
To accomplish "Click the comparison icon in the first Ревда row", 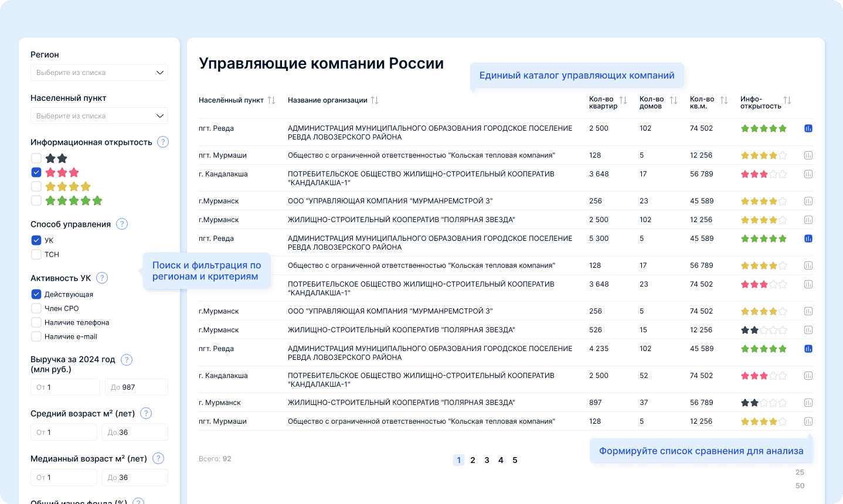I will tap(808, 128).
